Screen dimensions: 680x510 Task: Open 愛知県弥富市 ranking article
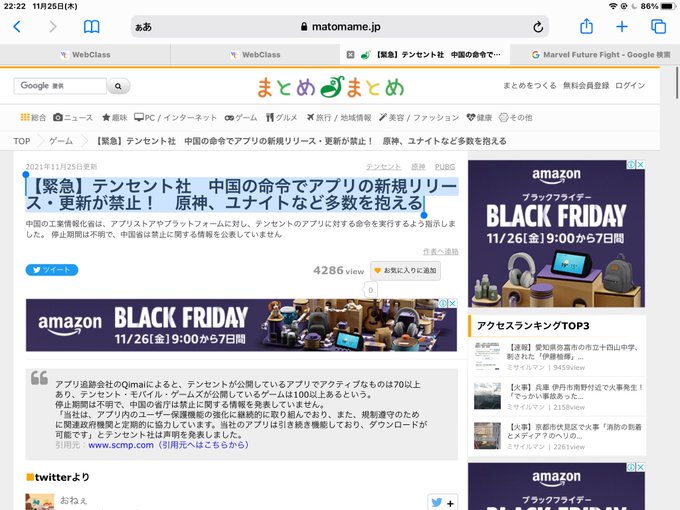coord(572,352)
